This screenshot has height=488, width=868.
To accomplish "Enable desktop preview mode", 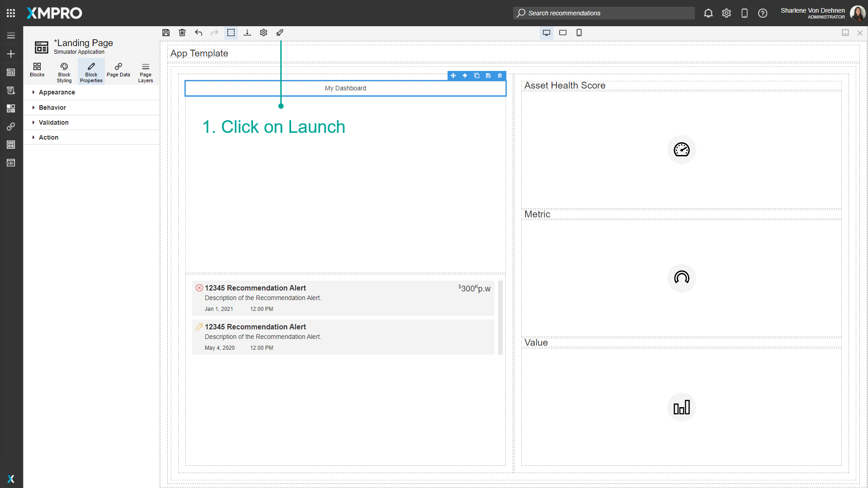I will tap(546, 33).
